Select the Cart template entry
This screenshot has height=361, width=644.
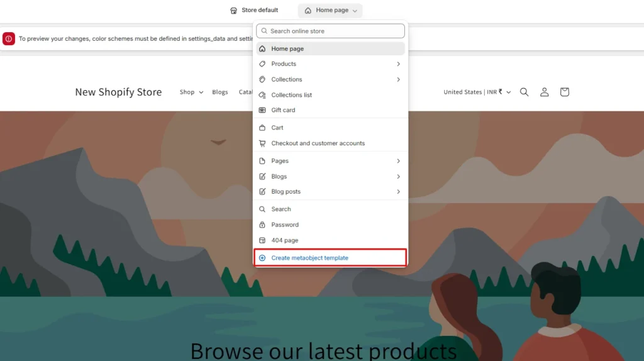[330, 128]
